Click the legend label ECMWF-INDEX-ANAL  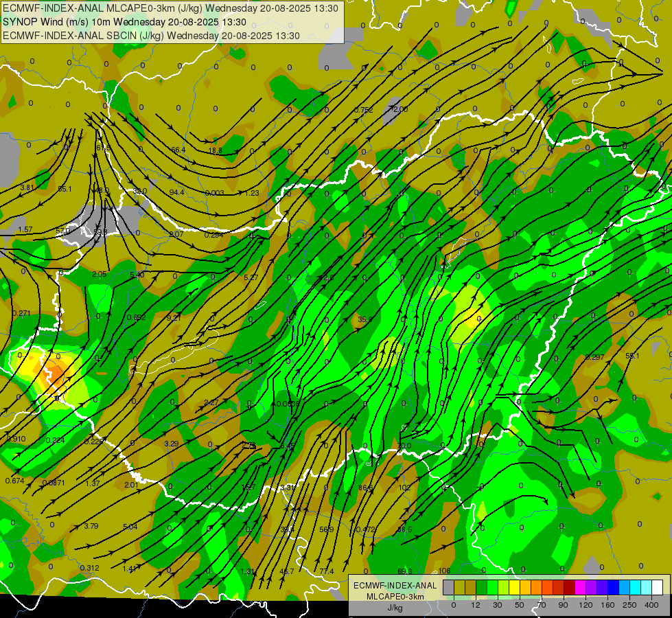pyautogui.click(x=395, y=586)
